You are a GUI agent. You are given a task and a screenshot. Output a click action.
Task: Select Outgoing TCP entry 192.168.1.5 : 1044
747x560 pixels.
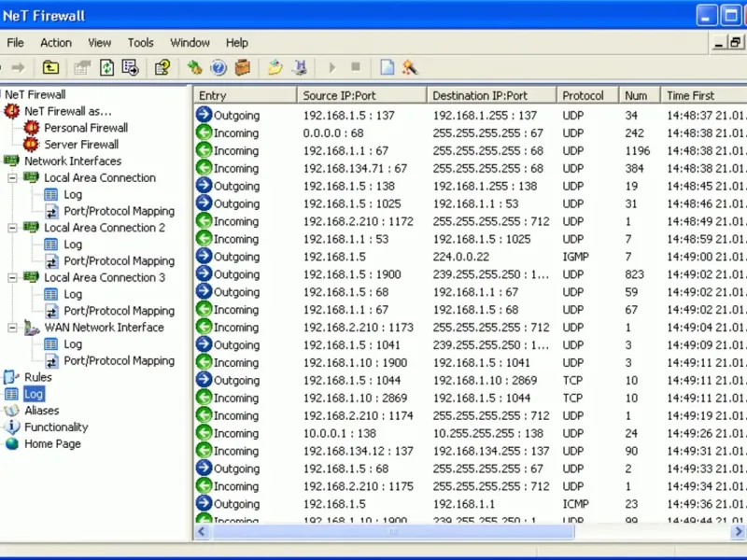471,380
